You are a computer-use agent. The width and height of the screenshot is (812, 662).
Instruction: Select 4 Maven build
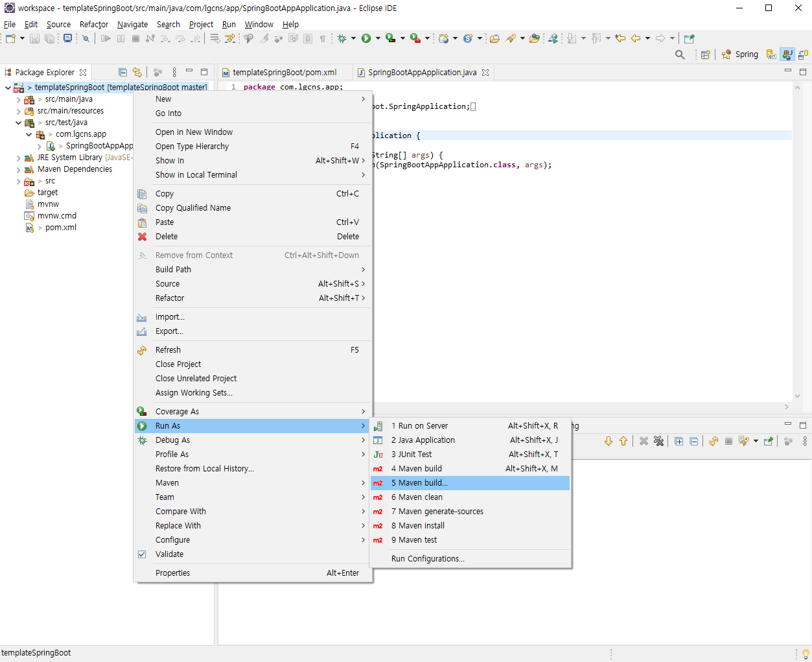[x=470, y=469]
